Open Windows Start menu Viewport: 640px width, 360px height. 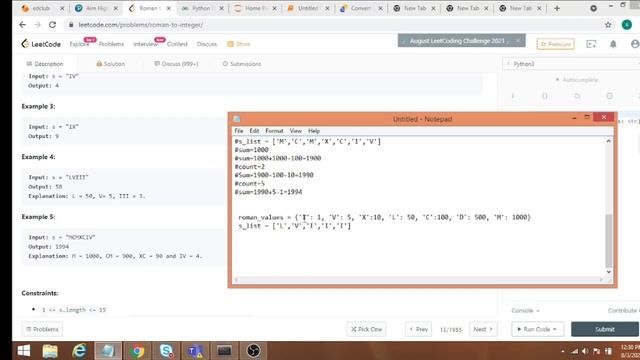click(24, 351)
